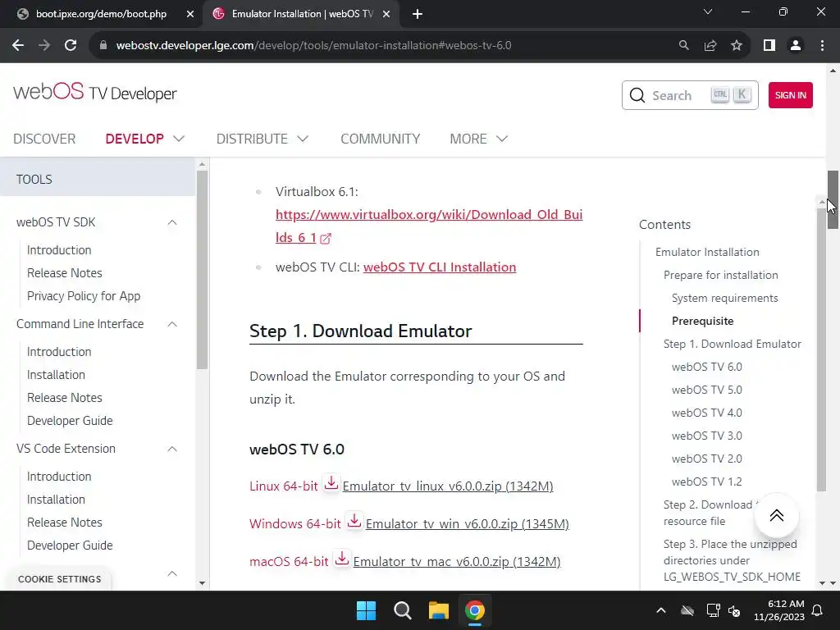Viewport: 840px width, 630px height.
Task: Download Emulator_tv_mac_v6.0.0.zip
Action: [456, 562]
